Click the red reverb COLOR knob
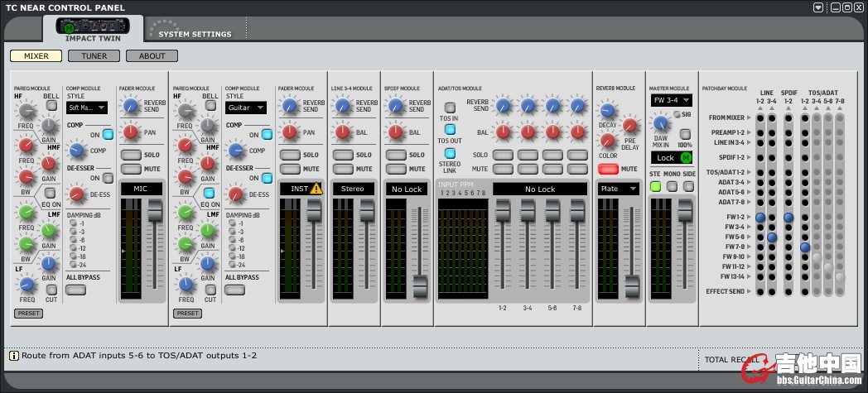This screenshot has width=868, height=393. pyautogui.click(x=608, y=140)
